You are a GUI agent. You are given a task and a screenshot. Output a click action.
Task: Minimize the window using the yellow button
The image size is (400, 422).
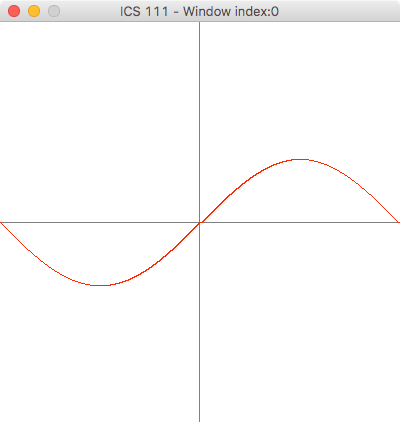[34, 11]
